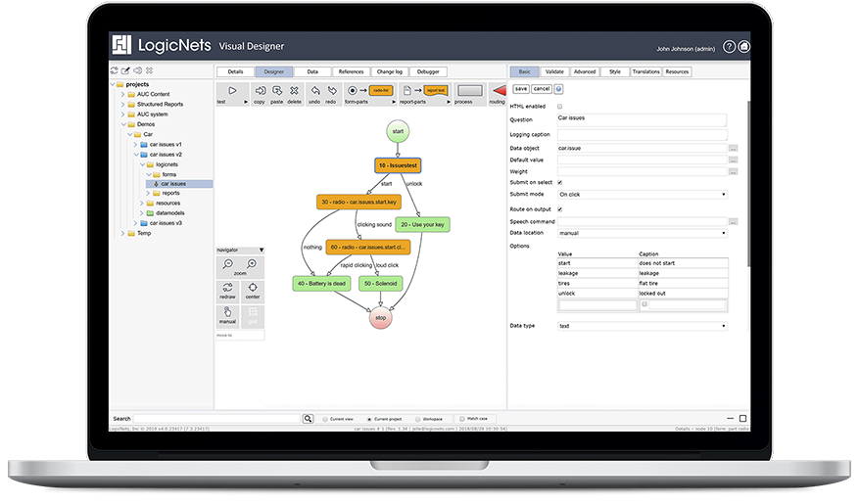
Task: Open the References tab
Action: [351, 71]
